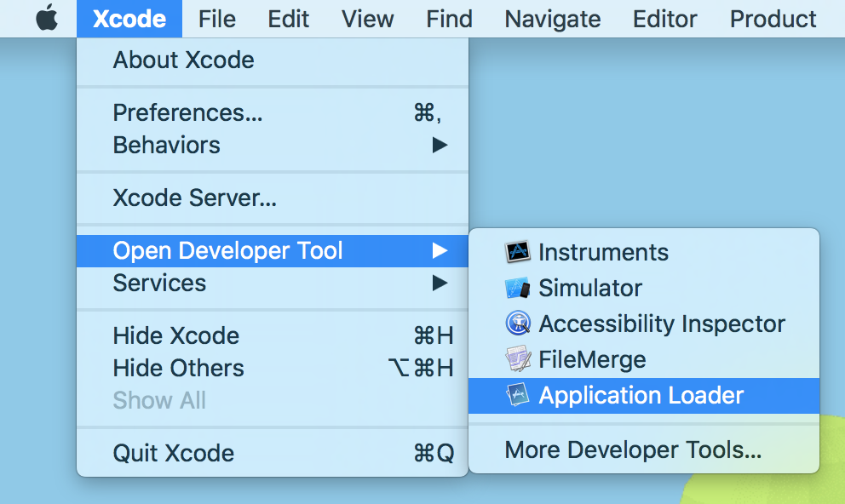Open the Xcode menu
Image resolution: width=845 pixels, height=504 pixels.
click(x=129, y=19)
